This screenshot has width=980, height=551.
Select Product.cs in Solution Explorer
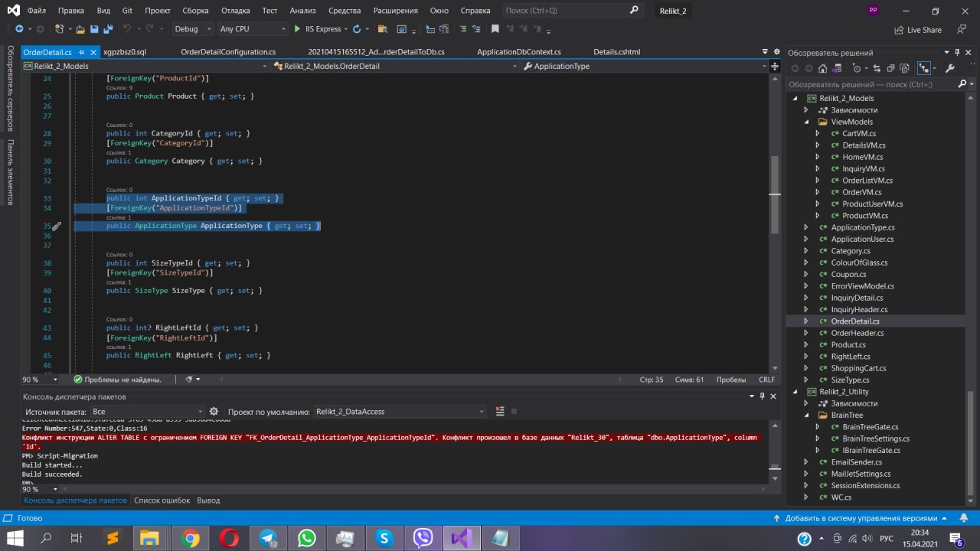coord(848,345)
